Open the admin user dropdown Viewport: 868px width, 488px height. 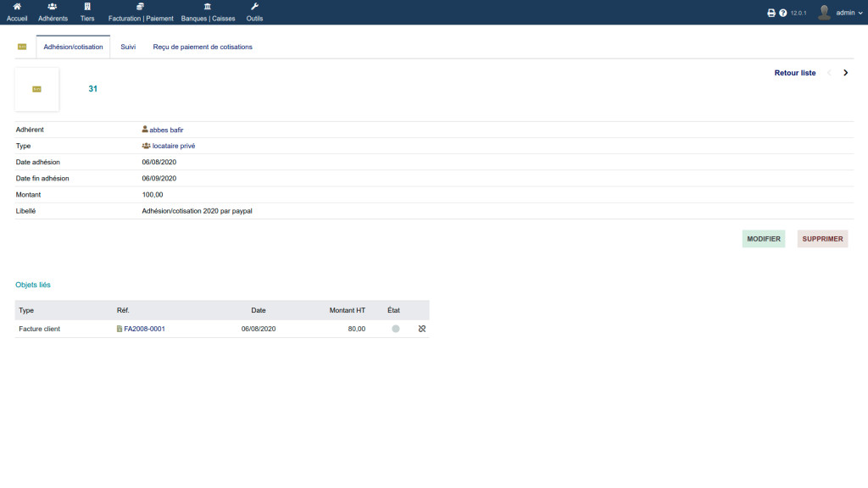[x=849, y=13]
